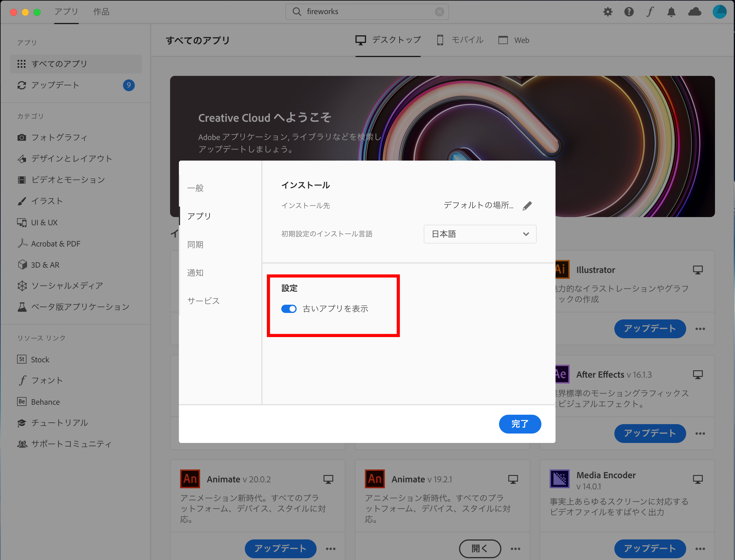Select the 通知 tab in the preferences dialog
Viewport: 735px width, 560px height.
[195, 273]
